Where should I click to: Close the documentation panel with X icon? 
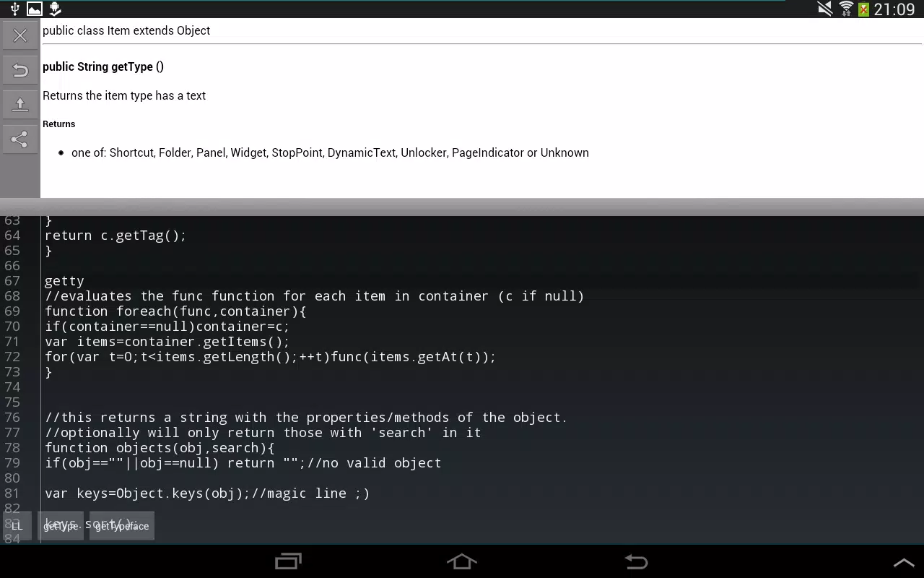point(20,35)
